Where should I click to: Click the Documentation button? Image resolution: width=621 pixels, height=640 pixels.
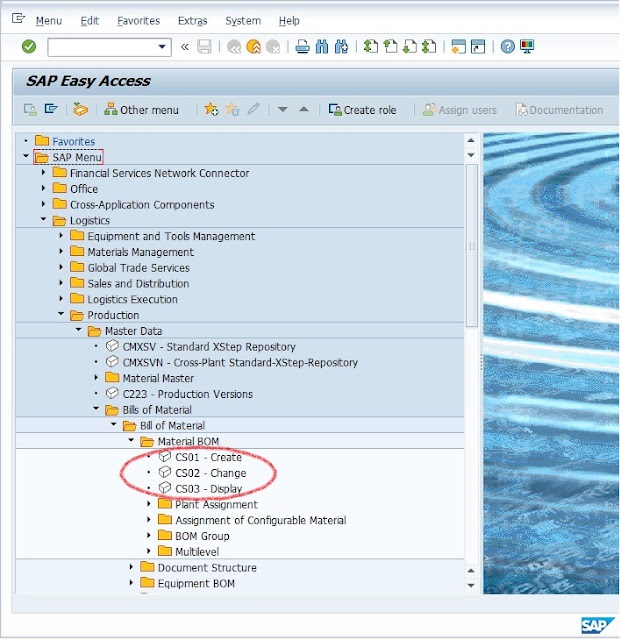(559, 110)
